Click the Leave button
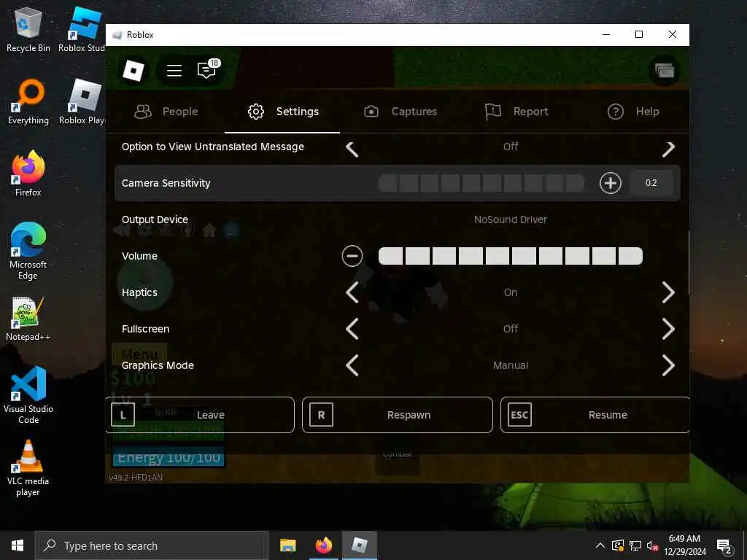 pyautogui.click(x=200, y=415)
